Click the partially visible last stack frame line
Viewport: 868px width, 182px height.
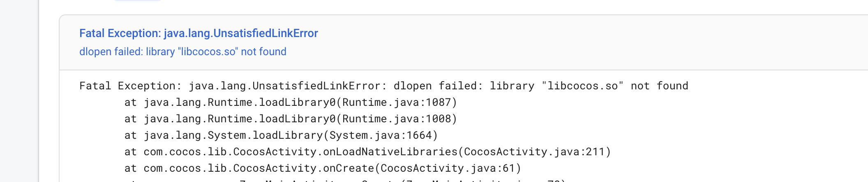(x=345, y=180)
